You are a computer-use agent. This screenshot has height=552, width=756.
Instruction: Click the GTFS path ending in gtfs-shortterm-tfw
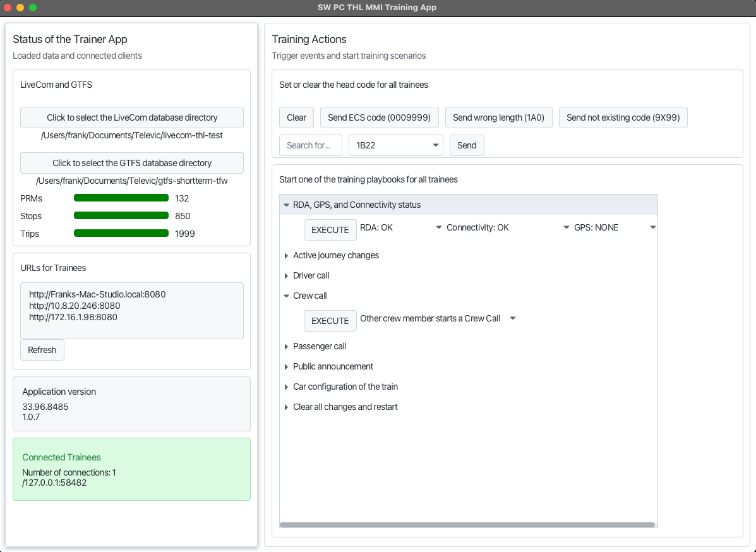tap(132, 181)
